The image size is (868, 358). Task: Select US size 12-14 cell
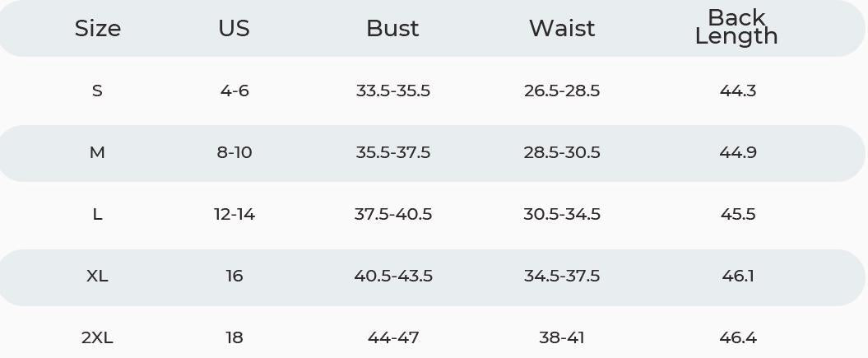pos(234,214)
